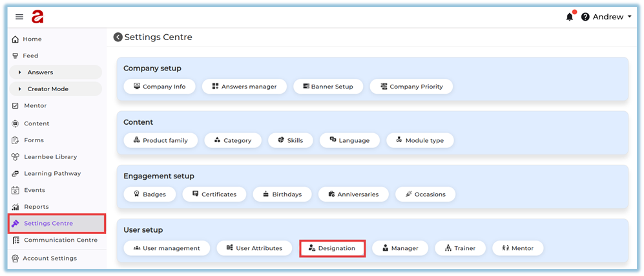The width and height of the screenshot is (644, 276).
Task: Click the Home icon in sidebar
Action: 16,39
